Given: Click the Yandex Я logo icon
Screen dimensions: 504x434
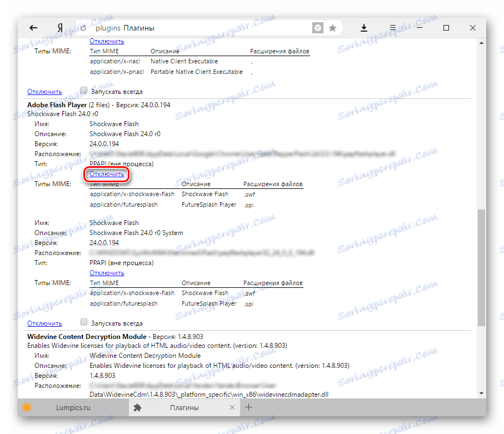Looking at the screenshot, I should point(59,27).
